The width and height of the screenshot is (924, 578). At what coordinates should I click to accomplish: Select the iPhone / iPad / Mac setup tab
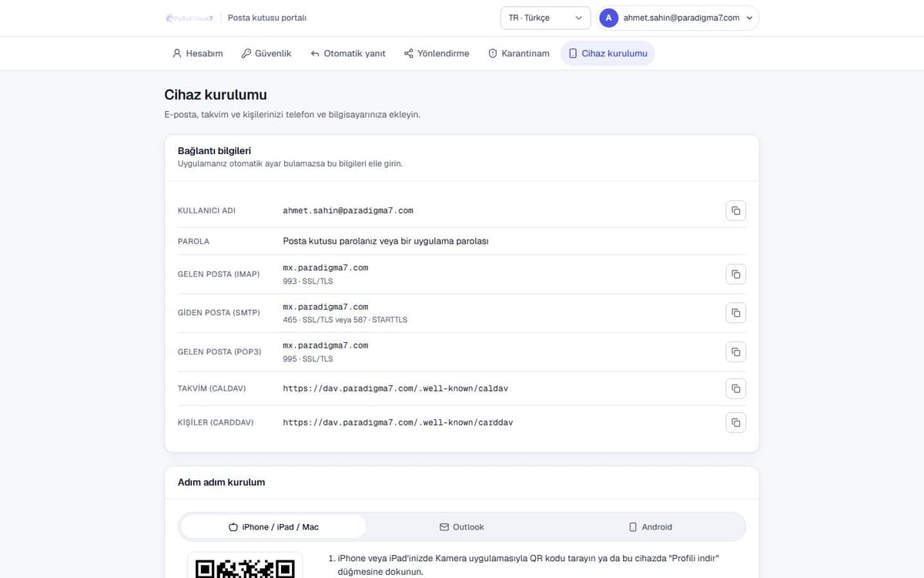click(x=273, y=527)
